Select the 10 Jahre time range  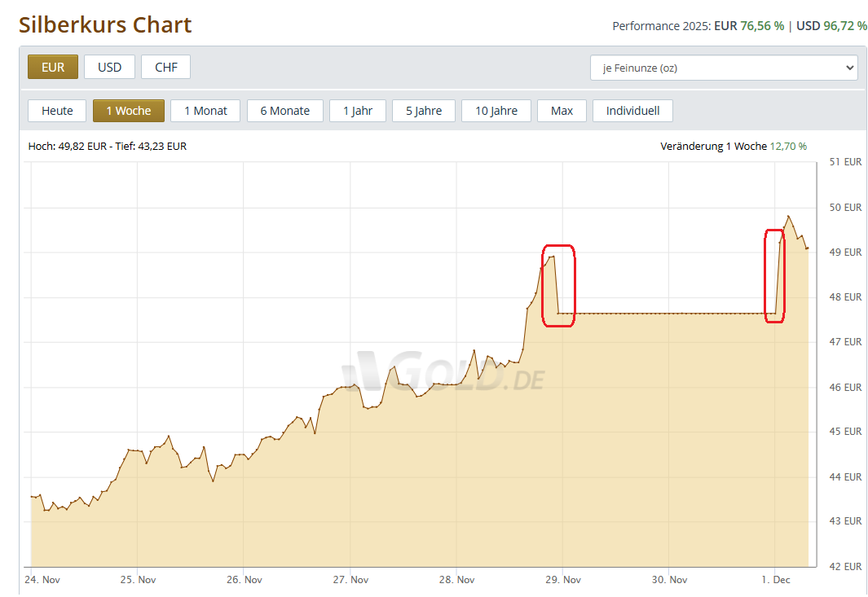[x=496, y=111]
